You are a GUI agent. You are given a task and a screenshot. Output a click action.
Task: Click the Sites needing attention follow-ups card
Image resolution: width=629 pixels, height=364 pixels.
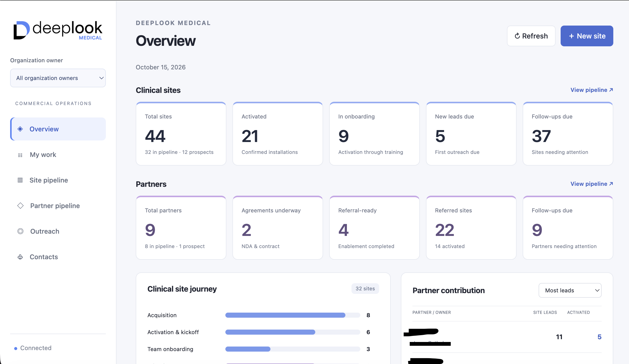pyautogui.click(x=568, y=134)
